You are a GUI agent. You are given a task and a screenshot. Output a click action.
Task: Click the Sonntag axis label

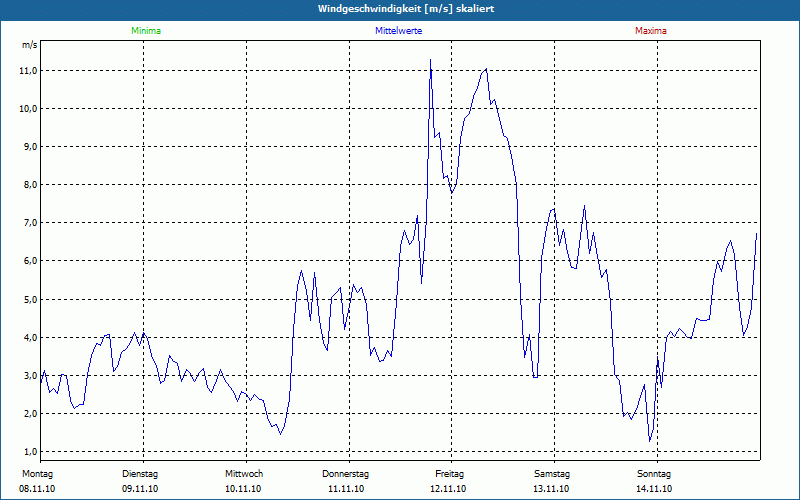[x=654, y=474]
